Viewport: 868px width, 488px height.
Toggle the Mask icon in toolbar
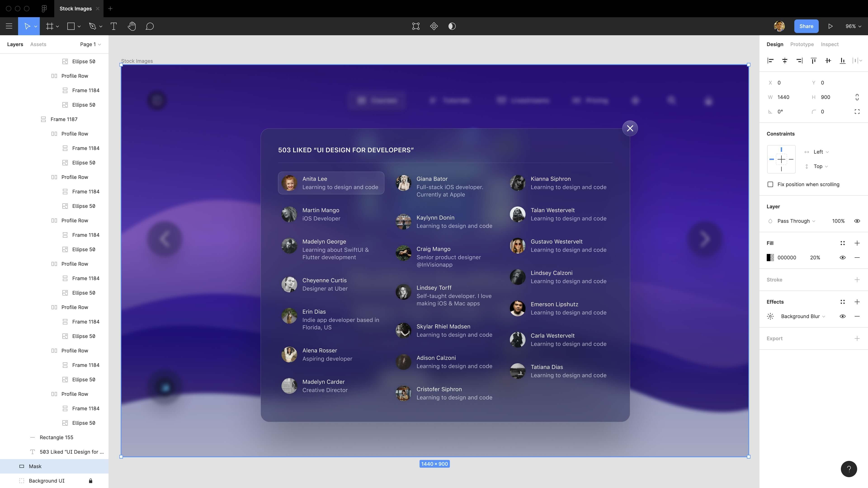pyautogui.click(x=452, y=26)
